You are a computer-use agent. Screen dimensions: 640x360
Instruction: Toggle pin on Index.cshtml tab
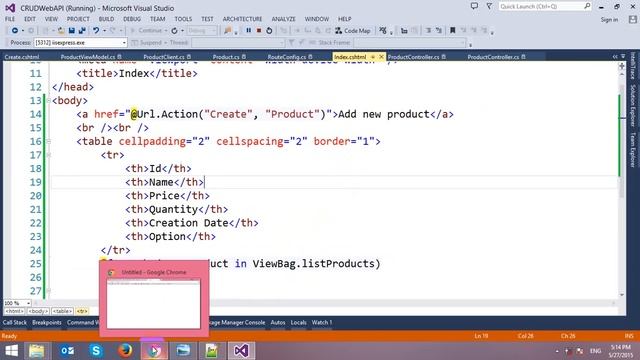373,57
